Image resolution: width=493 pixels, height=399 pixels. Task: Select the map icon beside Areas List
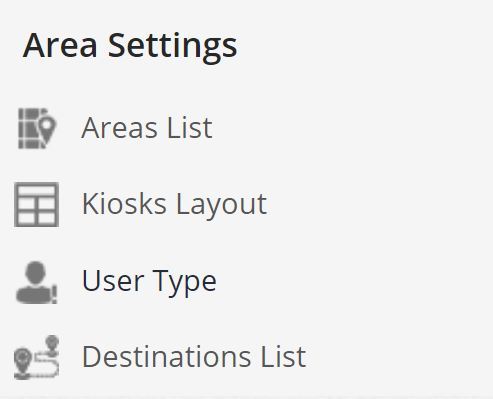pos(37,128)
